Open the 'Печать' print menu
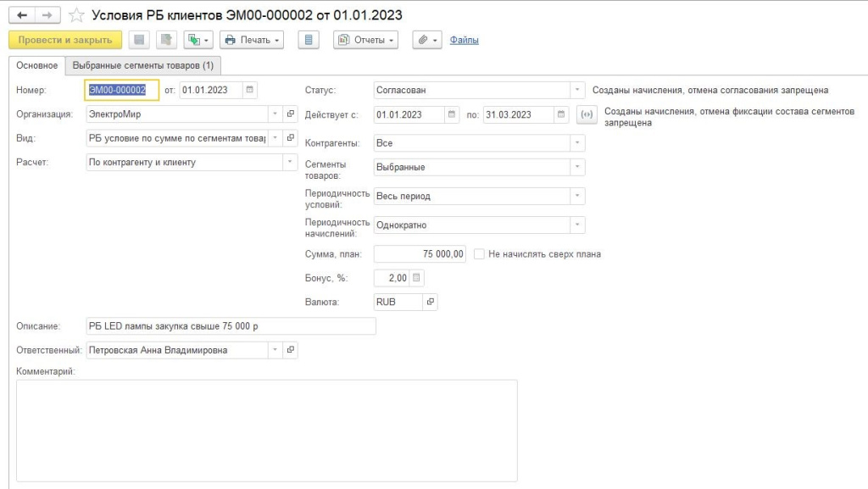 tap(251, 40)
